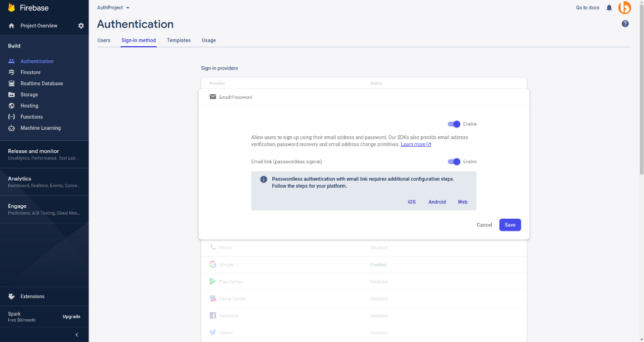Open iOS configuration steps link
This screenshot has height=342, width=644.
(412, 202)
